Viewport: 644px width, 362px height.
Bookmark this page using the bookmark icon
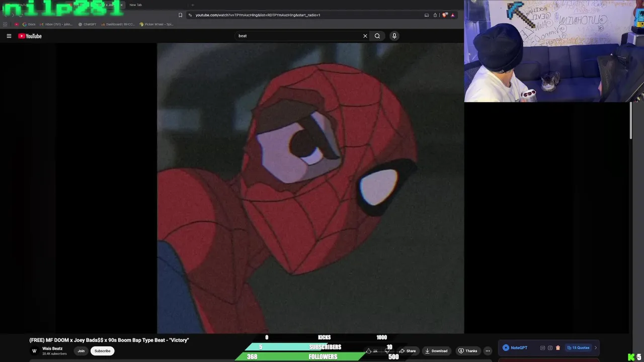click(x=181, y=15)
